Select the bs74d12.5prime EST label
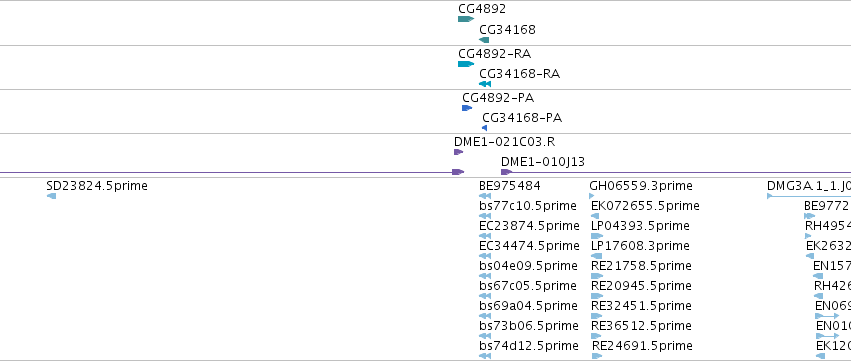The image size is (851, 361). pos(529,346)
